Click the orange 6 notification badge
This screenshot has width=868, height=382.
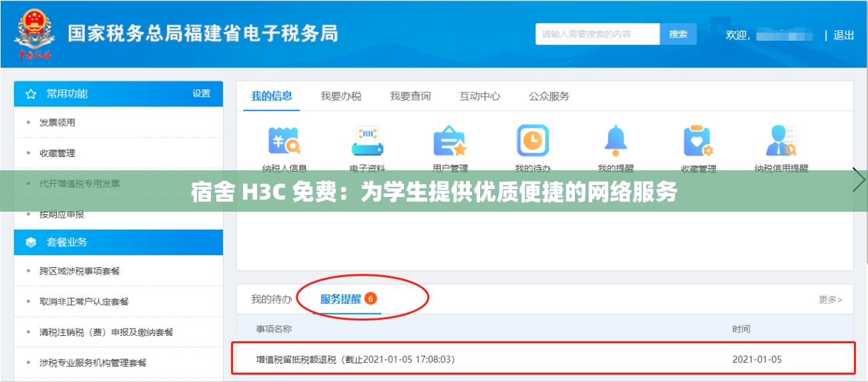(371, 298)
